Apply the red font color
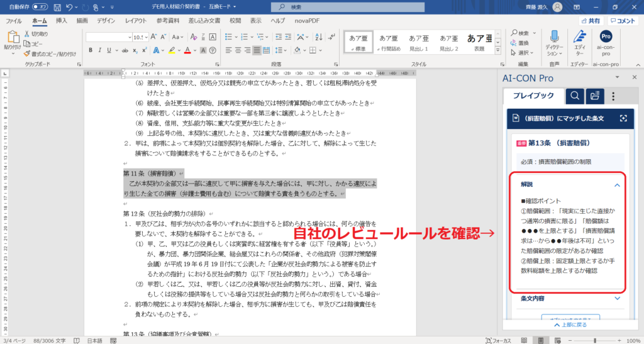The height and width of the screenshot is (344, 644). point(187,50)
